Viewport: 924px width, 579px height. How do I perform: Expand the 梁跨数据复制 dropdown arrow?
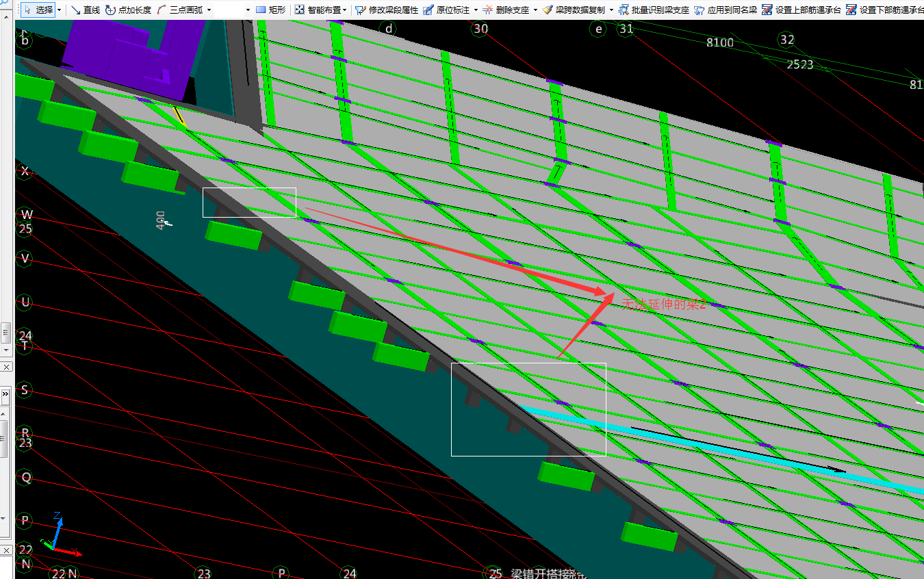coord(611,10)
